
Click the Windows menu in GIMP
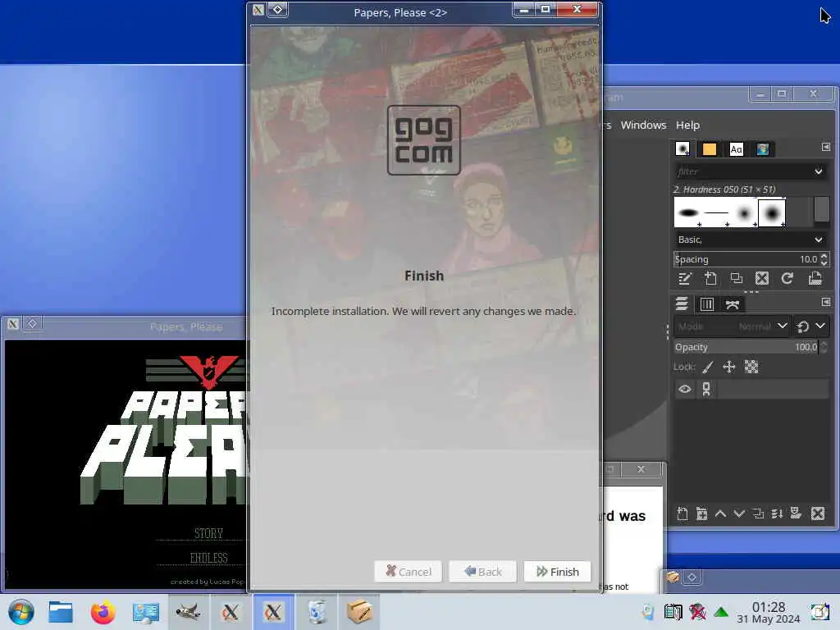point(643,125)
